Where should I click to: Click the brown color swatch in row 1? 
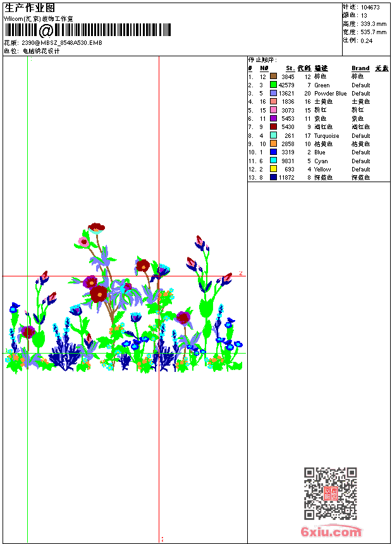click(x=273, y=76)
